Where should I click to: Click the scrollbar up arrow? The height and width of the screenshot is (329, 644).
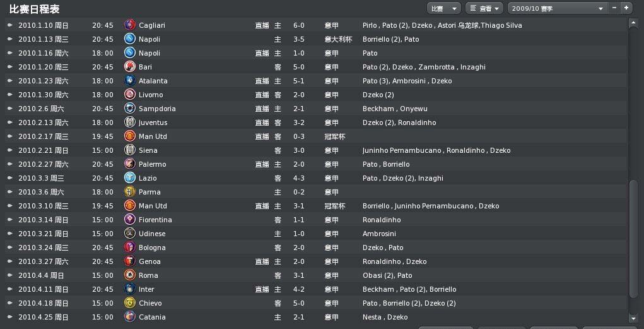[634, 23]
